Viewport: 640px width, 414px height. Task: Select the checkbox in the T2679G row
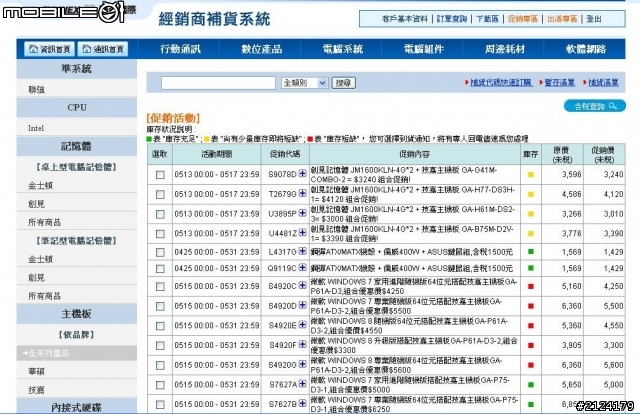pos(160,194)
